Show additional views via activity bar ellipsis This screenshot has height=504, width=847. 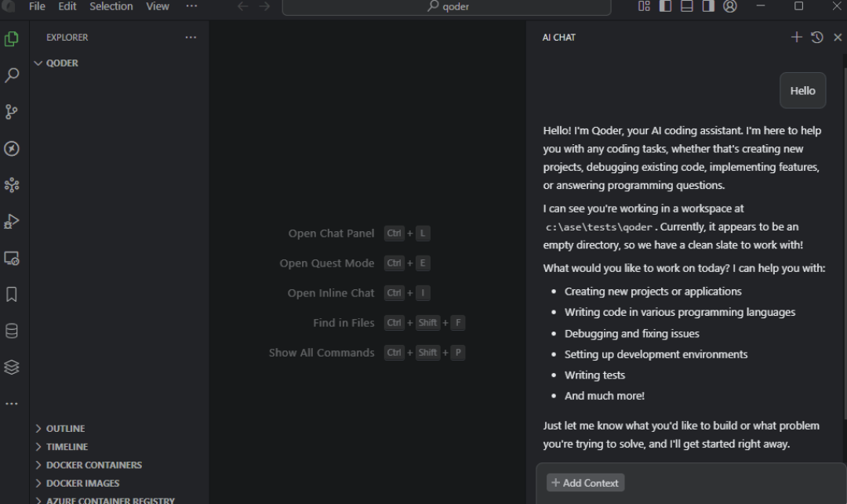click(11, 404)
